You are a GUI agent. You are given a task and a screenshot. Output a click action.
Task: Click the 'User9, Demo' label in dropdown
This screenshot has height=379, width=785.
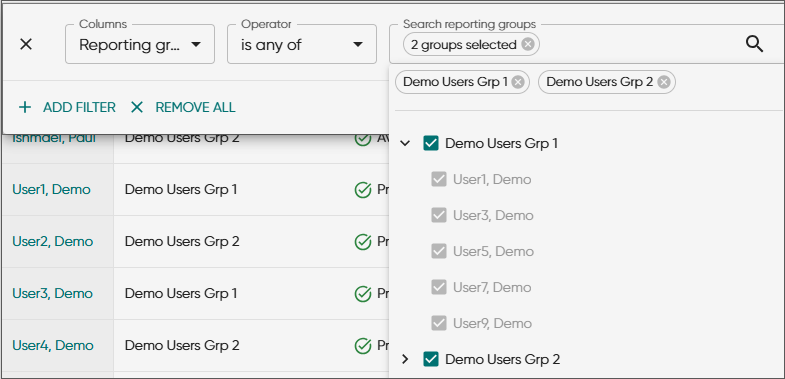point(492,323)
